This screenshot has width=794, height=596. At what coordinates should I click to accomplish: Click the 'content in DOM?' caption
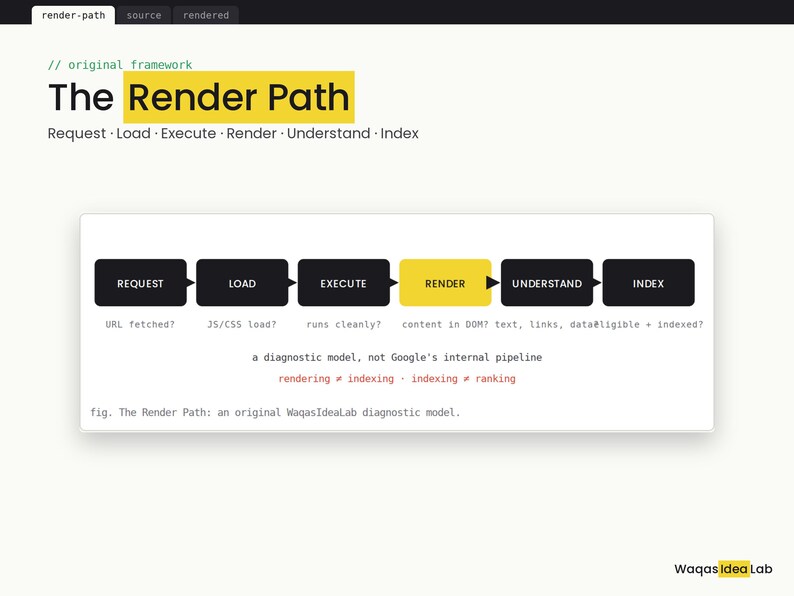pyautogui.click(x=445, y=324)
